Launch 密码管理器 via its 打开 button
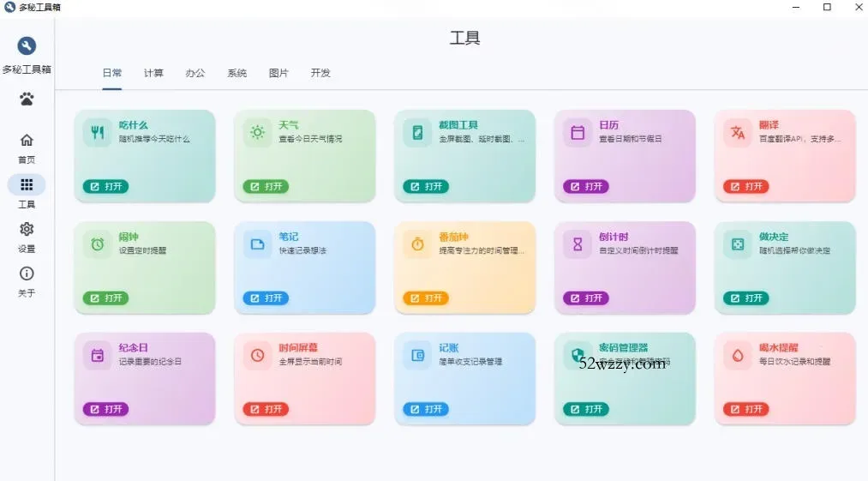This screenshot has width=868, height=481. tap(586, 410)
